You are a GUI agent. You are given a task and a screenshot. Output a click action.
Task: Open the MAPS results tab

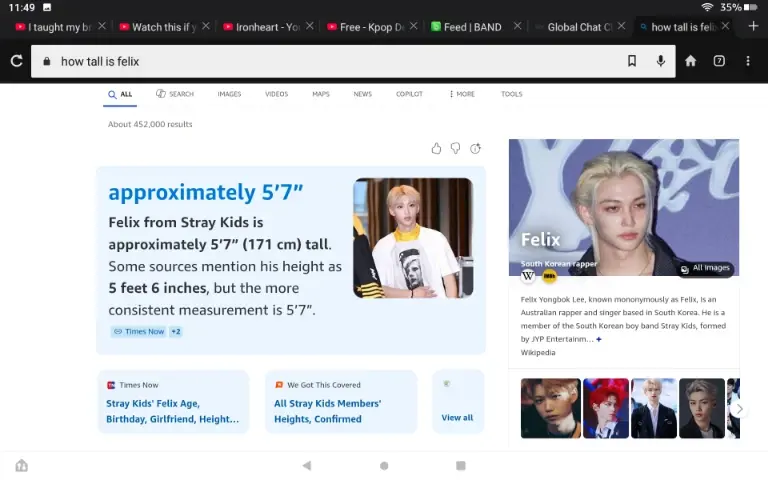(321, 94)
